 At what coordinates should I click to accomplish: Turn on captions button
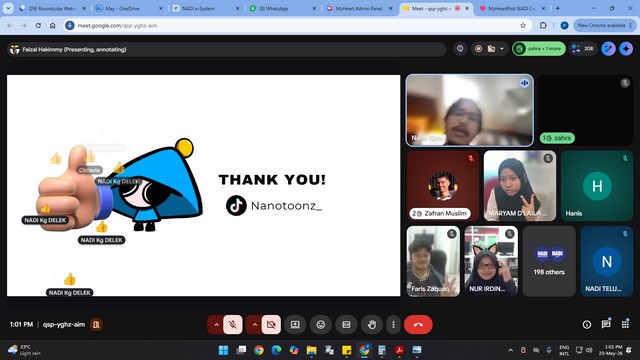pos(346,324)
